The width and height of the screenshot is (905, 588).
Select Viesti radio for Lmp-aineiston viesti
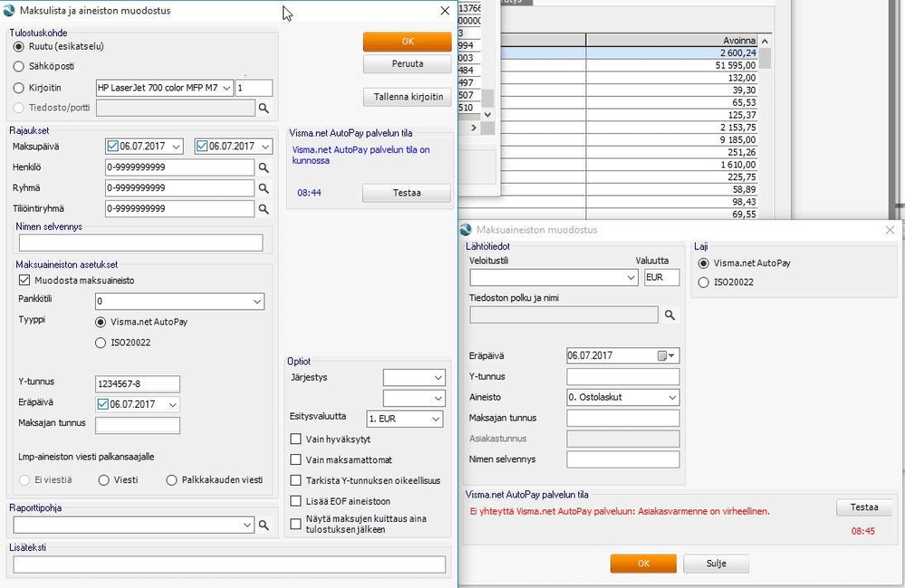coord(104,480)
